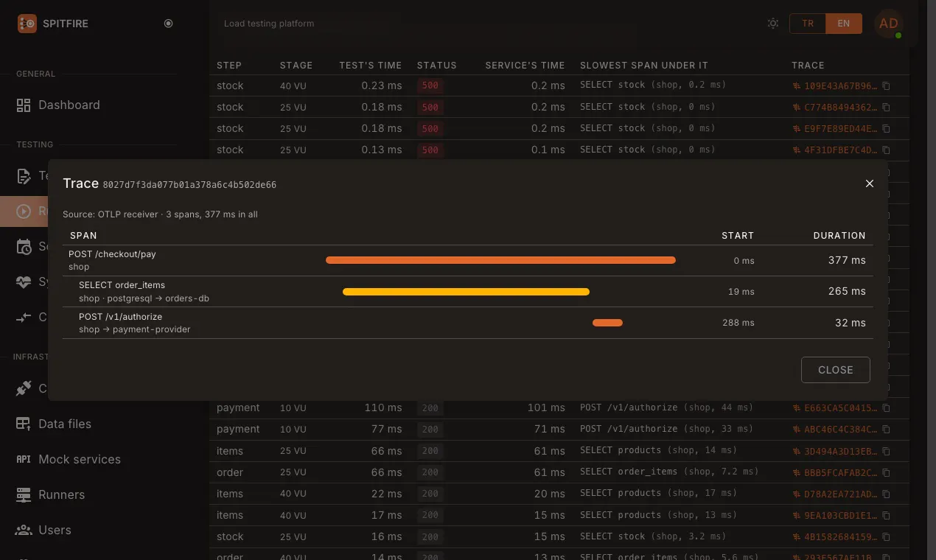Copy trace ID 9EA103CBD1E1
Viewport: 936px width, 560px height.
click(x=887, y=515)
